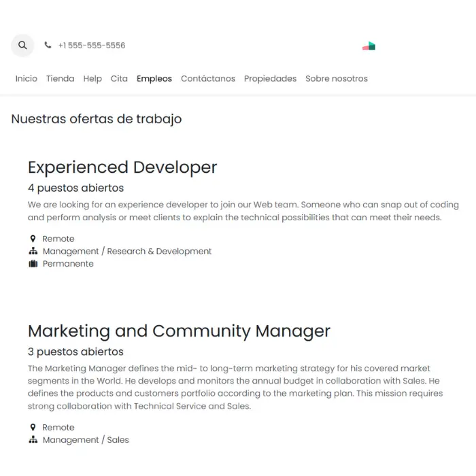
Task: Select the Empleos navigation item
Action: [x=154, y=79]
